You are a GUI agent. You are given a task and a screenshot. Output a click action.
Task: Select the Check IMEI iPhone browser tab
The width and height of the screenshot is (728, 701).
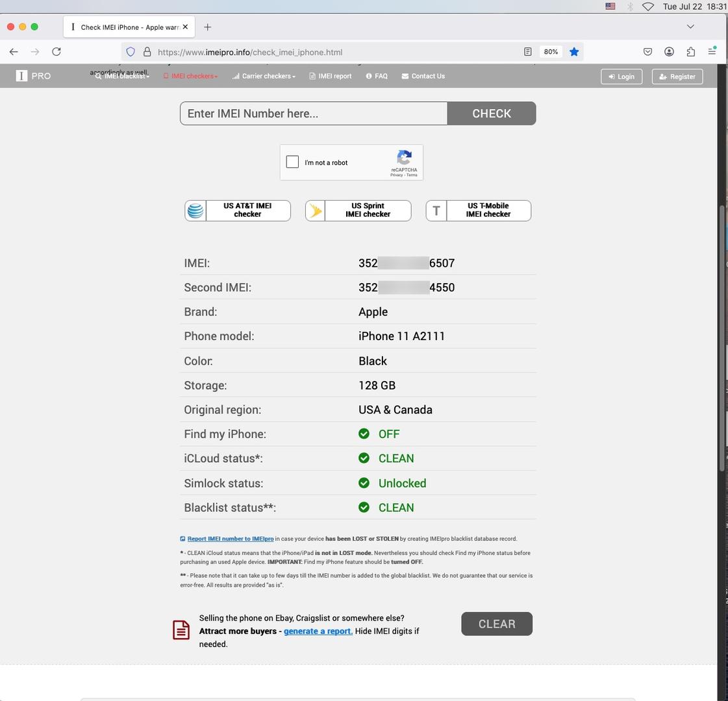pyautogui.click(x=129, y=27)
